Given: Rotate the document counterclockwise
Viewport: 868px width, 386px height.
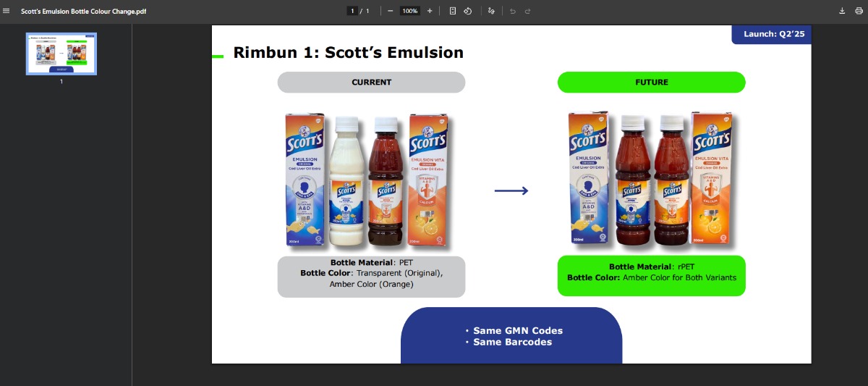Looking at the screenshot, I should coord(468,11).
